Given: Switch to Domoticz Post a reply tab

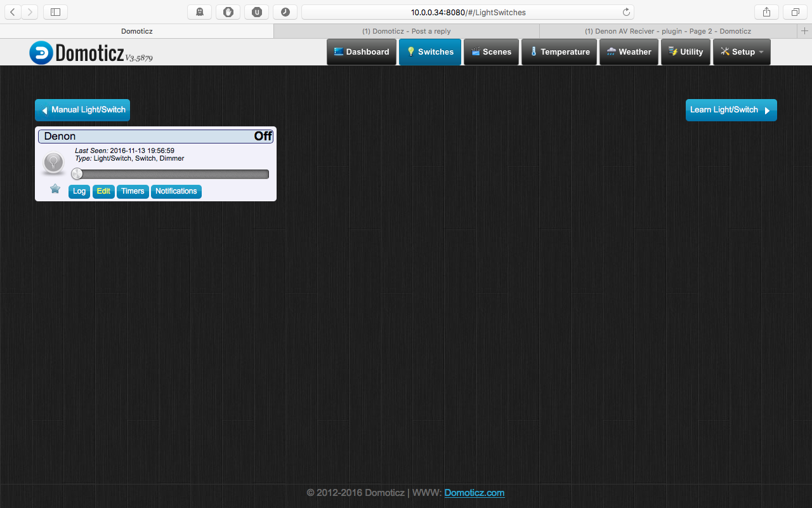Looking at the screenshot, I should [x=407, y=31].
